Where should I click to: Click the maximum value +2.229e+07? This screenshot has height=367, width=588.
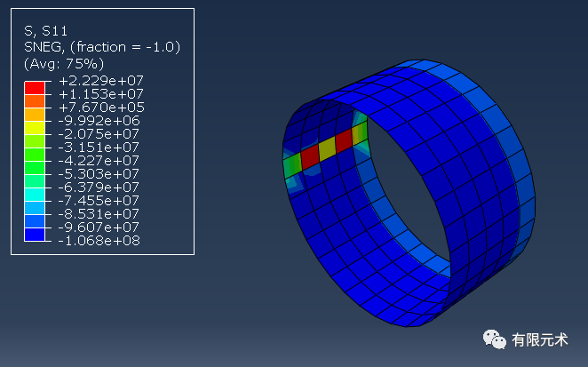click(x=101, y=81)
